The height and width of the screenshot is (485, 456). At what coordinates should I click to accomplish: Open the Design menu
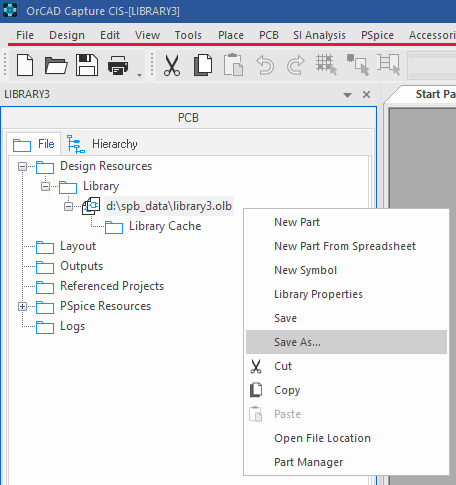point(67,35)
